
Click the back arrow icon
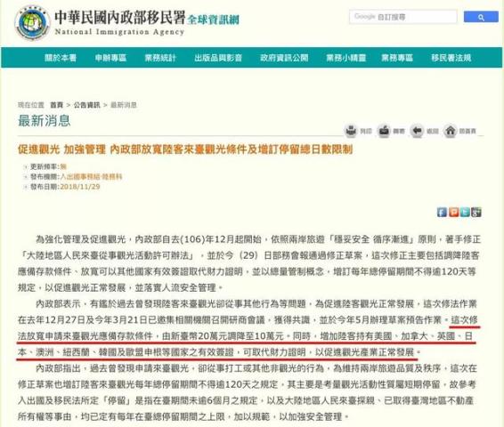[417, 131]
